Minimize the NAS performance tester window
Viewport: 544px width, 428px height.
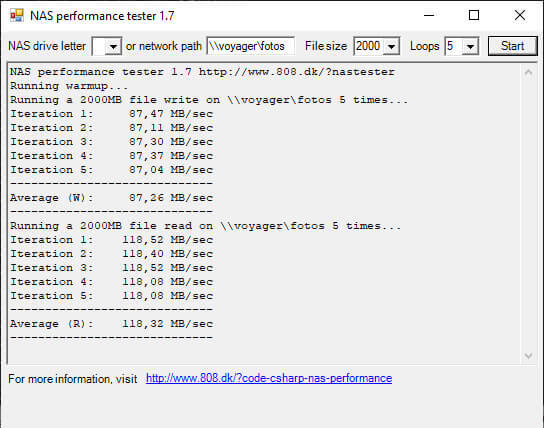tap(429, 15)
